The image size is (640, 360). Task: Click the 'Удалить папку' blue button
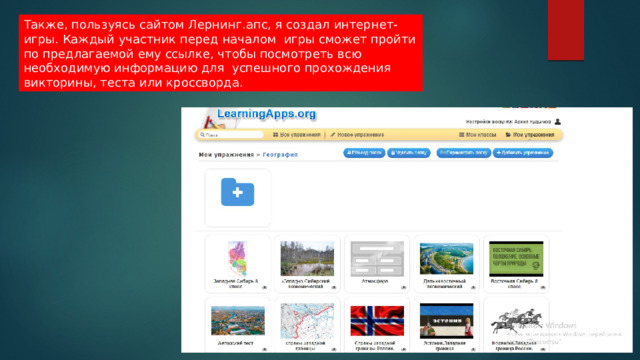tap(409, 153)
